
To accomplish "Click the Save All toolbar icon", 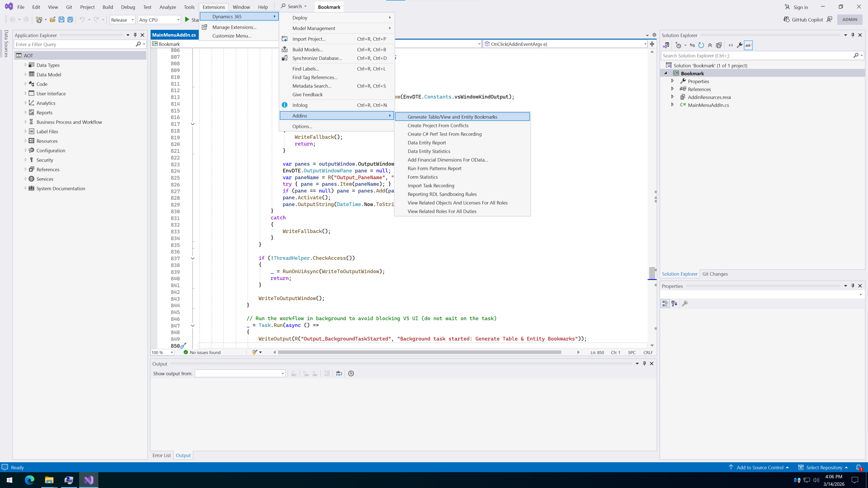I will (70, 19).
